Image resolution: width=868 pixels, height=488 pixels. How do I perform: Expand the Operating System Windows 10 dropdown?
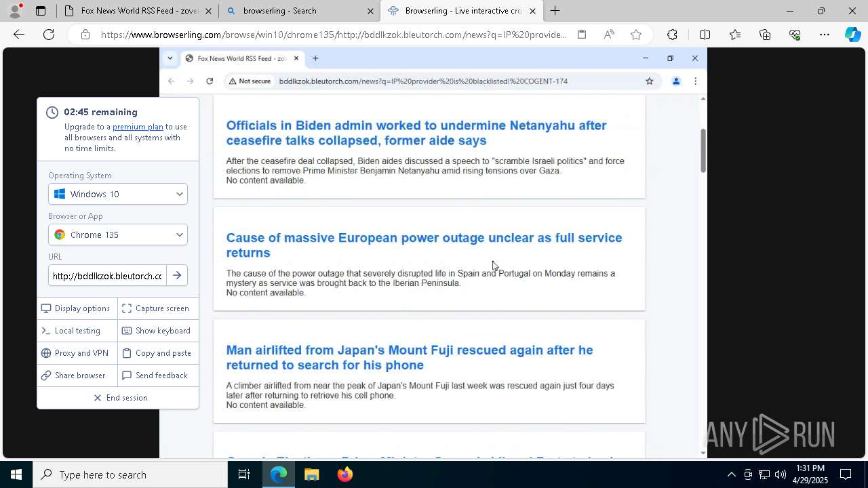coord(118,194)
